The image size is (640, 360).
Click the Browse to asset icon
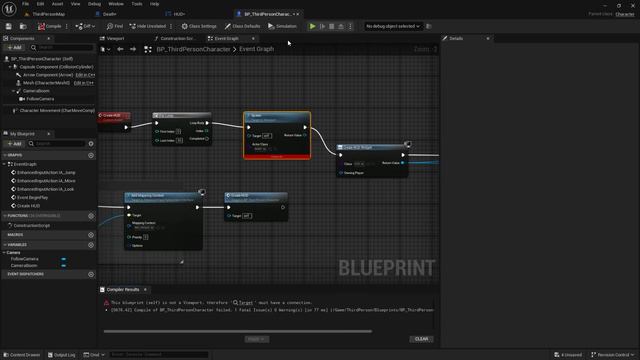pyautogui.click(x=23, y=26)
